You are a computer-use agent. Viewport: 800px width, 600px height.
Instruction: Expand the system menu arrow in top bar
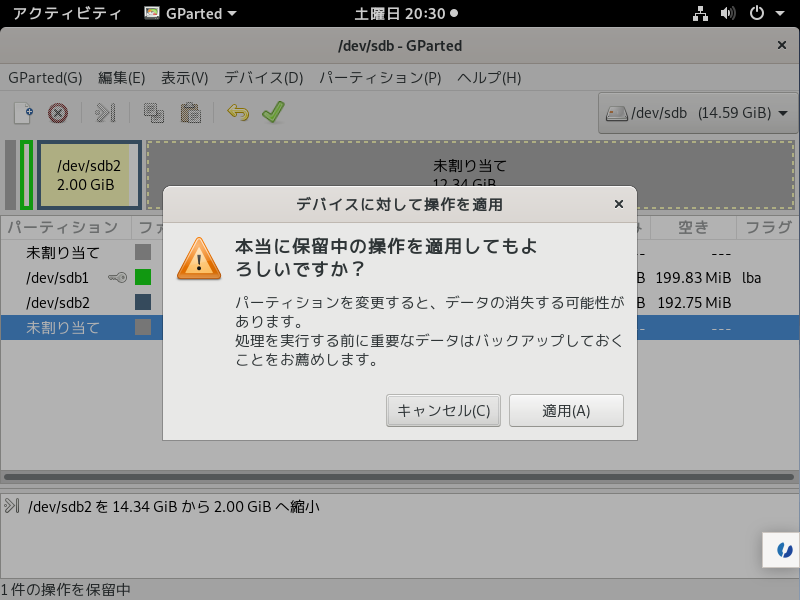[x=780, y=13]
